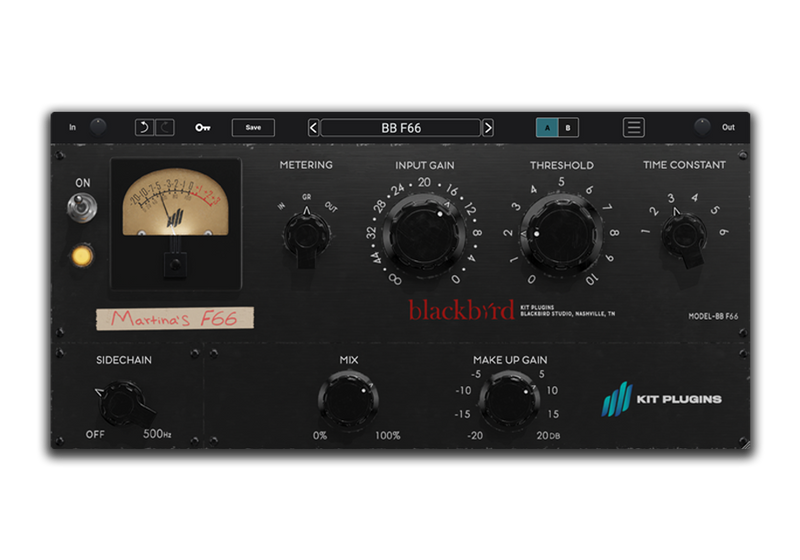This screenshot has height=560, width=800.
Task: Click the Time Constant selector knob
Action: (684, 237)
